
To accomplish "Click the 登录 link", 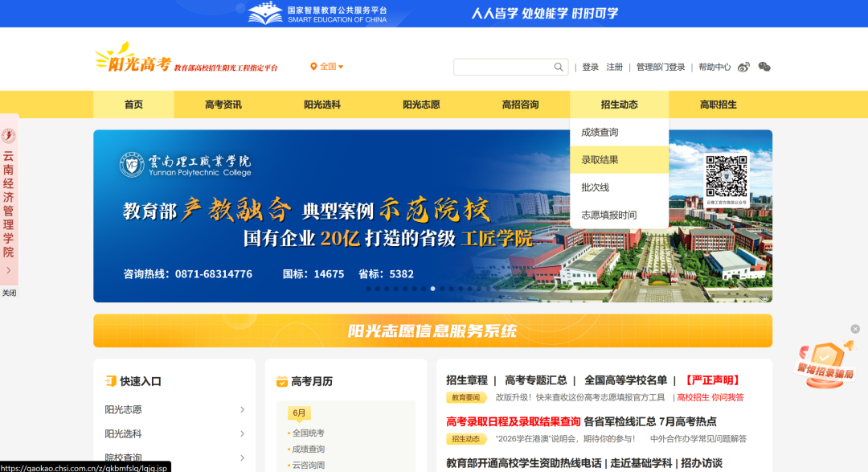I will click(x=590, y=67).
